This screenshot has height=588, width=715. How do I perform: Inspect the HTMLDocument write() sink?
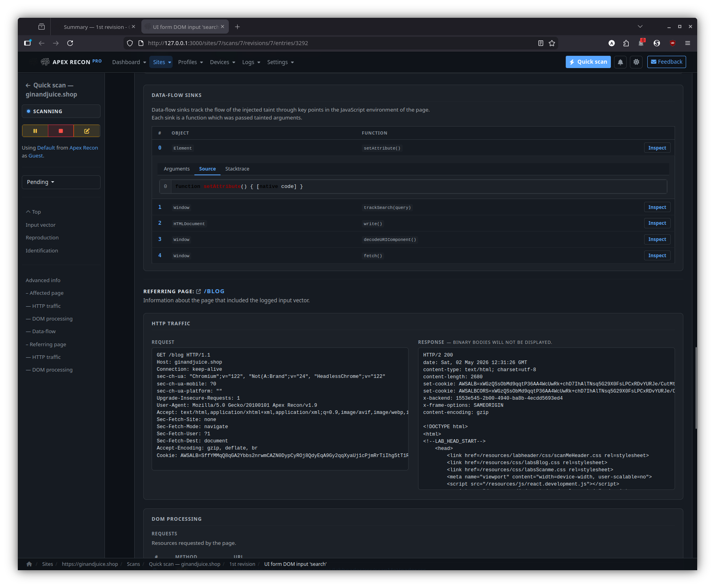click(657, 223)
